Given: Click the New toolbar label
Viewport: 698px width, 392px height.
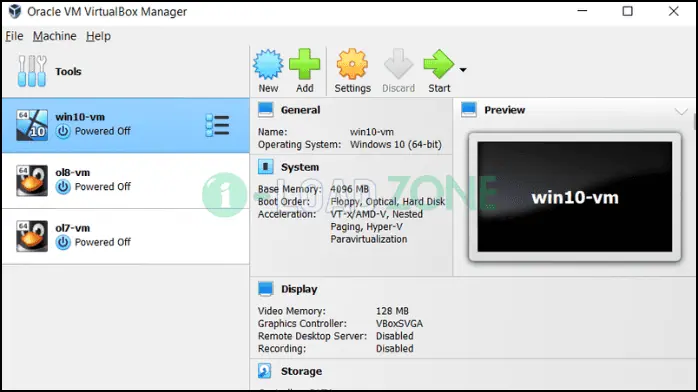Looking at the screenshot, I should (x=268, y=89).
